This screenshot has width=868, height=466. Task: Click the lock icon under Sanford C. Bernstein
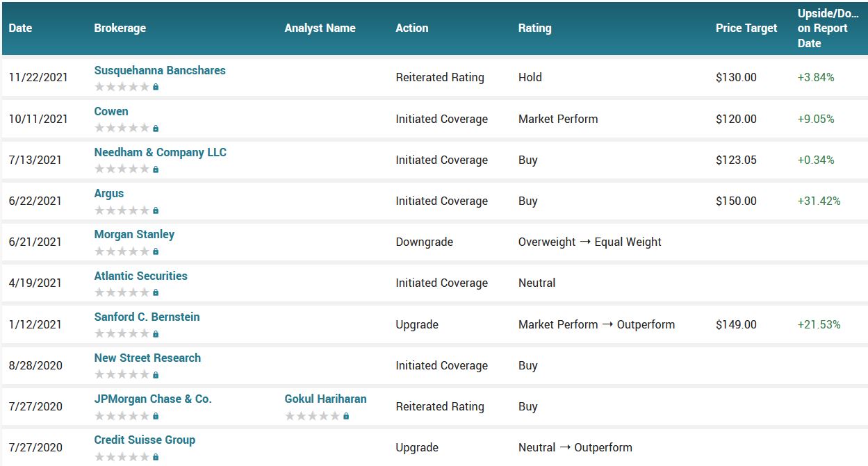coord(156,334)
